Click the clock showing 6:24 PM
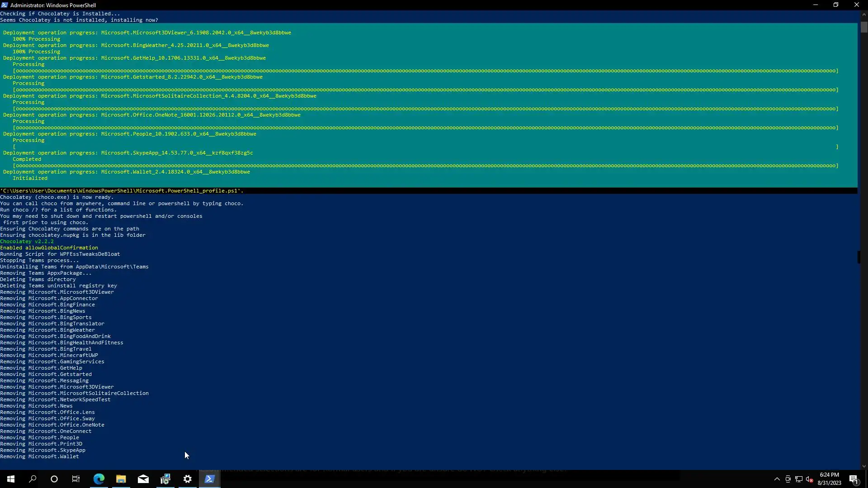Image resolution: width=868 pixels, height=488 pixels. coord(829,479)
